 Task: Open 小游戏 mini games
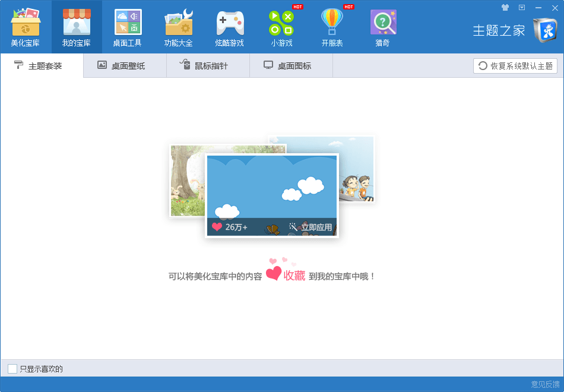click(x=281, y=27)
